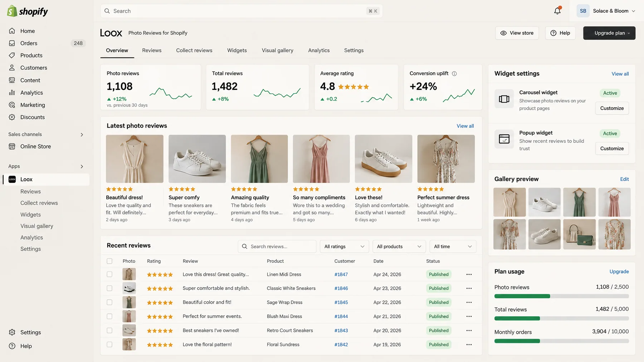This screenshot has height=362, width=644.
Task: Click the View store button
Action: click(x=517, y=33)
